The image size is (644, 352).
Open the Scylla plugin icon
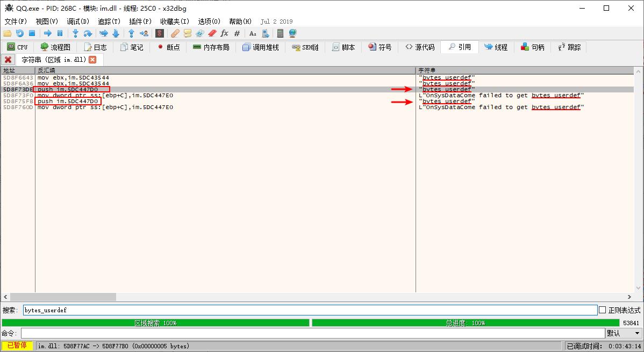[x=160, y=33]
